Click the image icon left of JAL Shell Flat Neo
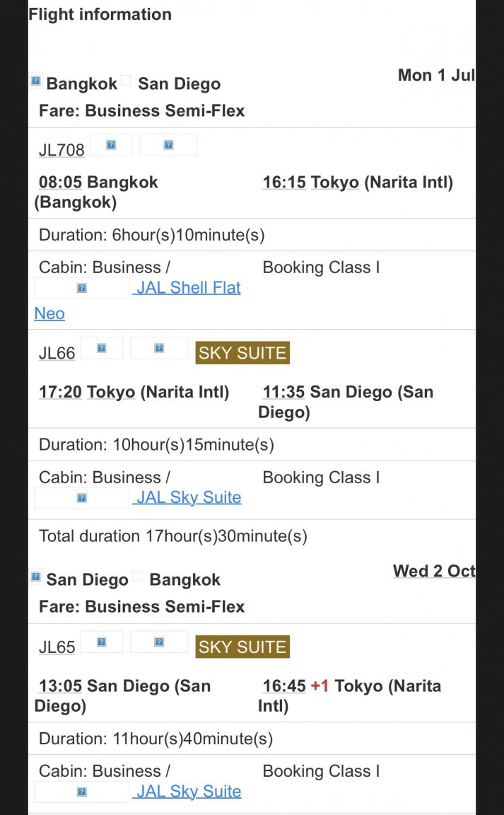The image size is (504, 815). [x=81, y=288]
